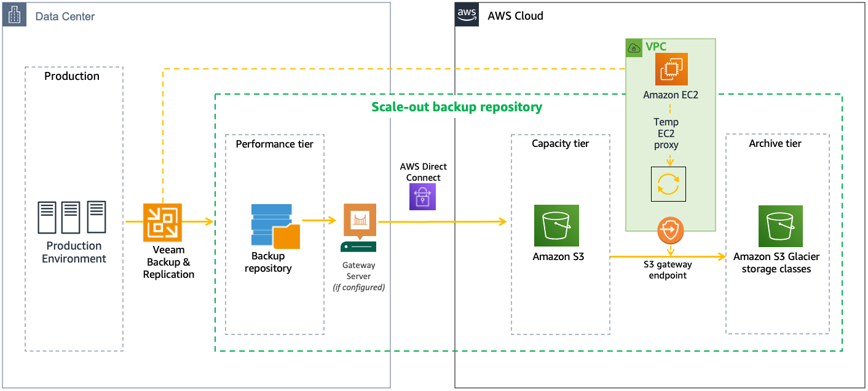This screenshot has height=391, width=868.
Task: Select the Data Center building icon
Action: 14,15
